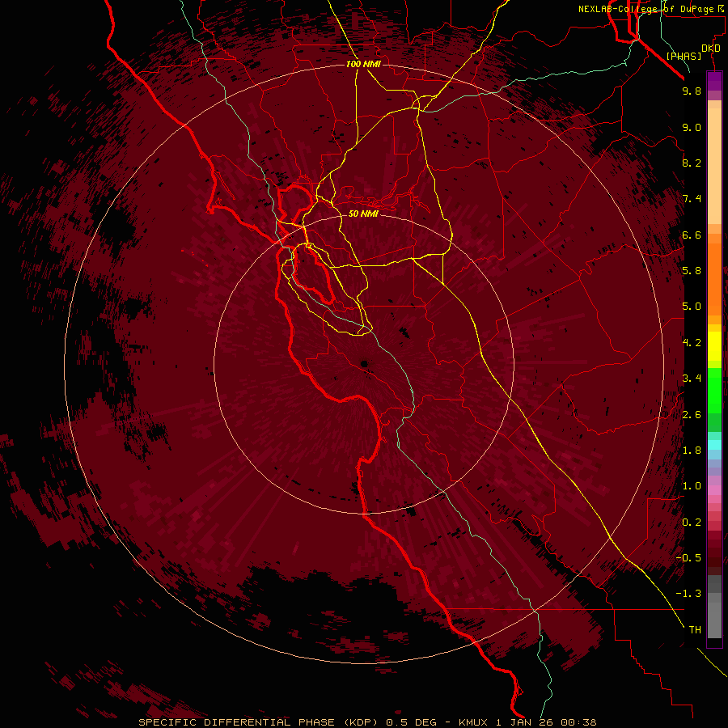Click the -0.5 scale value
This screenshot has height=728, width=728.
(x=688, y=558)
